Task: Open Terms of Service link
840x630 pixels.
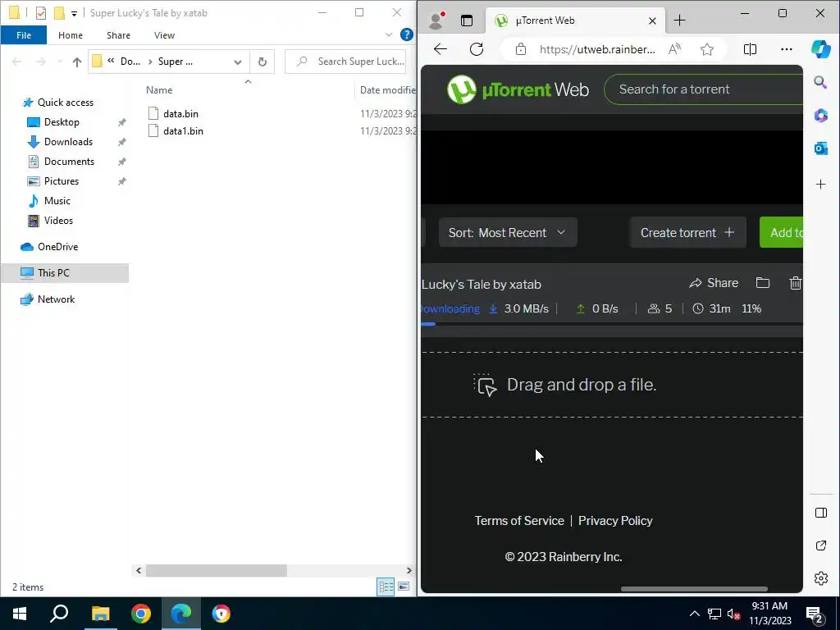Action: coord(519,521)
